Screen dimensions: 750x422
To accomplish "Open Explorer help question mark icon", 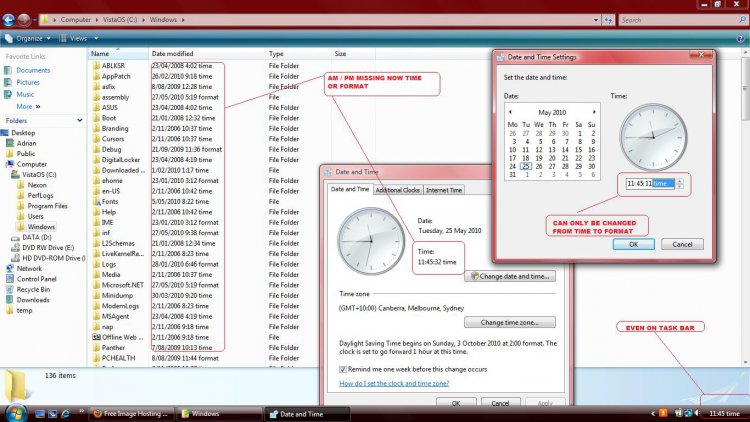I will [740, 39].
